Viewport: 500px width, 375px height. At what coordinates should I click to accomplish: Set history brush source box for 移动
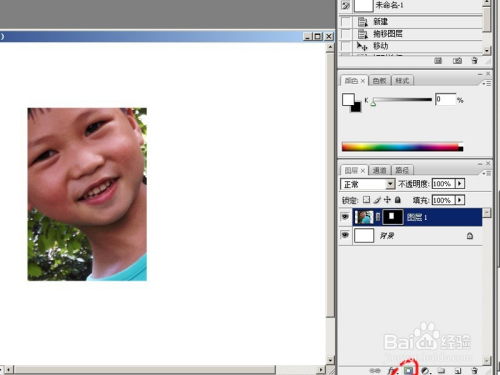coord(346,46)
